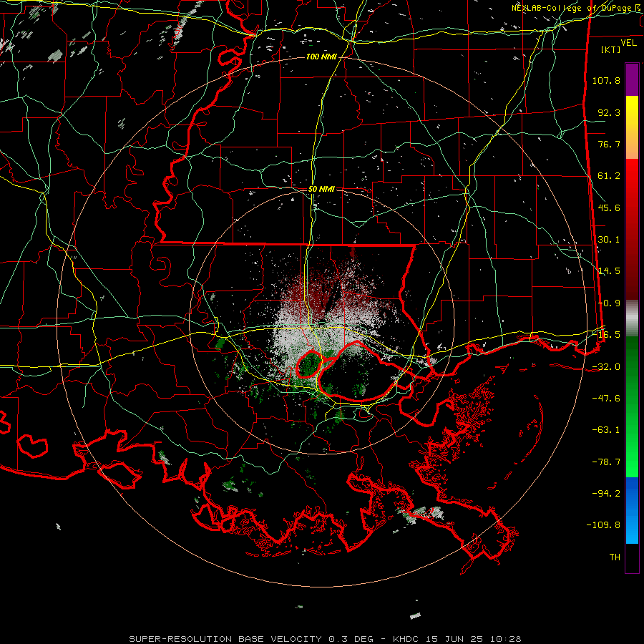Image resolution: width=644 pixels, height=644 pixels.
Task: Click the -63.1 velocity scale value
Action: 606,430
